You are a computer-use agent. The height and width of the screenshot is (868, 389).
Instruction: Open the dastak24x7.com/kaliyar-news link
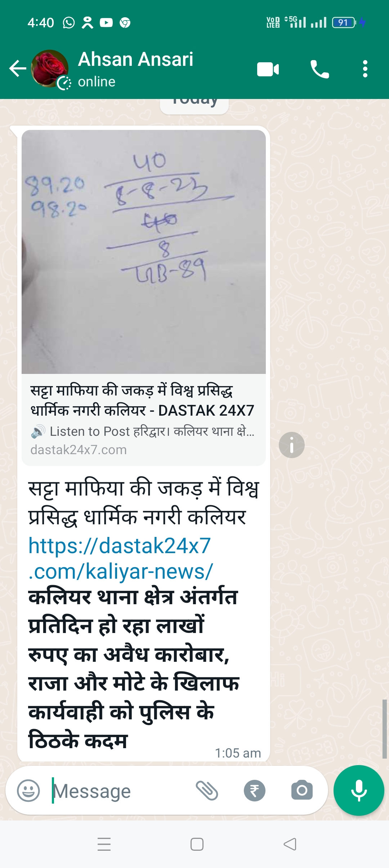coord(120,558)
